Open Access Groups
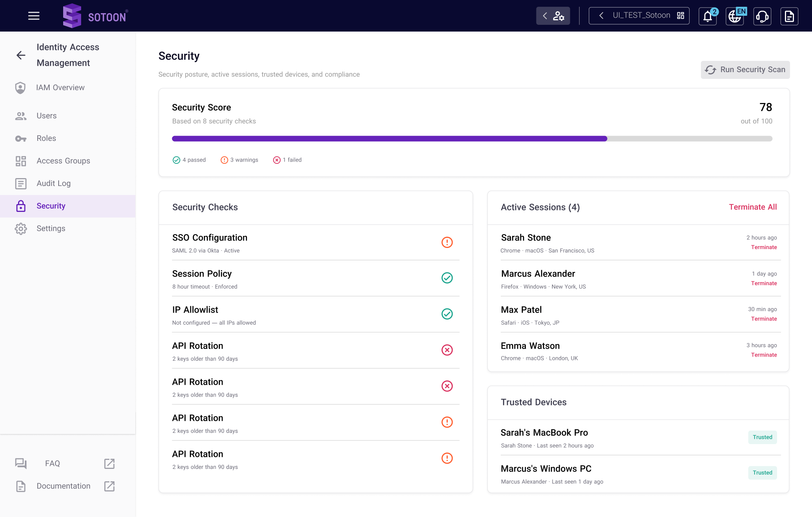The width and height of the screenshot is (812, 517). pos(68,161)
